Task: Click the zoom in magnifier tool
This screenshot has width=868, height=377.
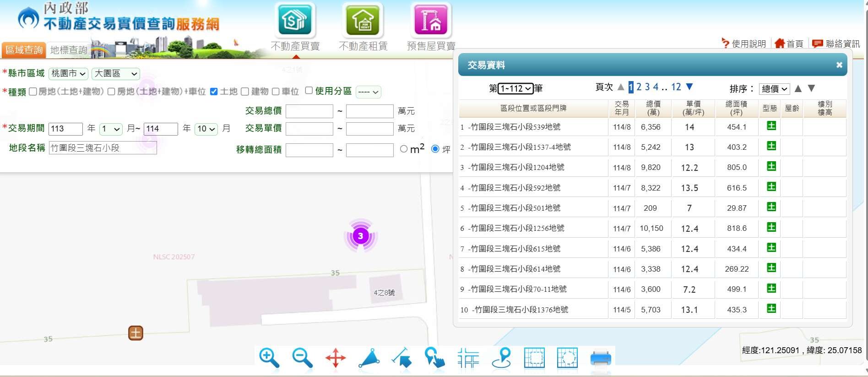Action: click(269, 358)
